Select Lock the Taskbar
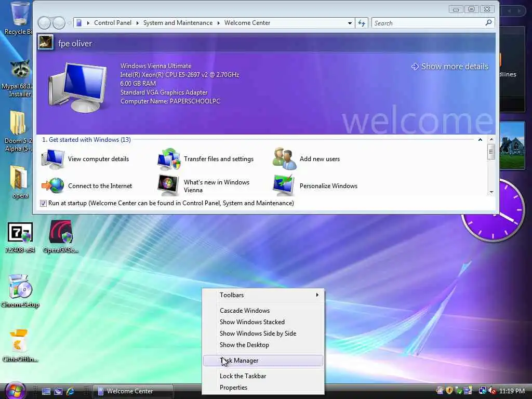The image size is (532, 399). [x=263, y=376]
